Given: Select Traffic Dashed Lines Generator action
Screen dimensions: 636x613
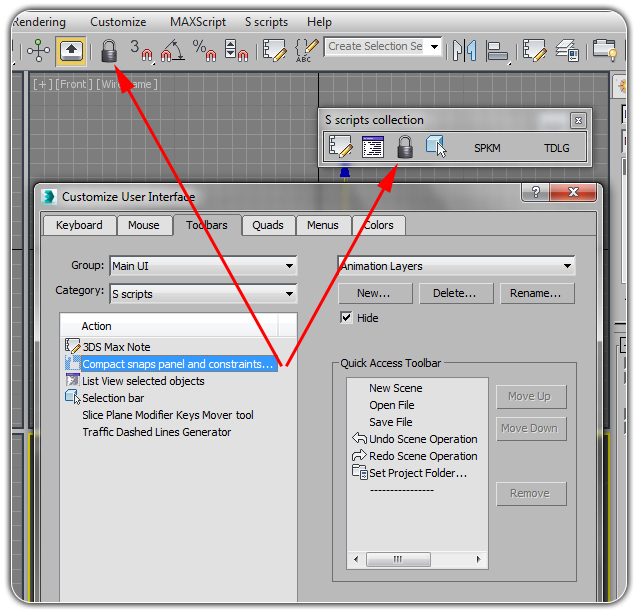Looking at the screenshot, I should [x=157, y=432].
